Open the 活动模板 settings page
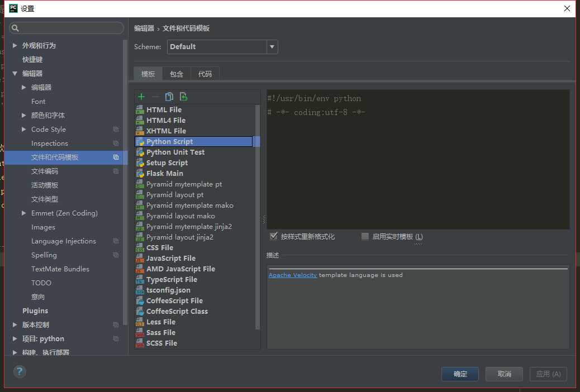The width and height of the screenshot is (580, 392). click(45, 185)
